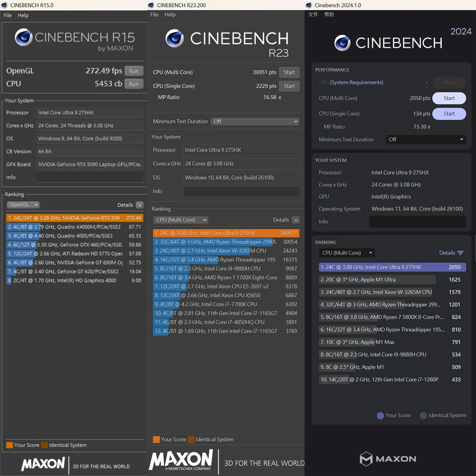476x476 pixels.
Task: Click the Cinebench R23 sphere logo
Action: (175, 38)
